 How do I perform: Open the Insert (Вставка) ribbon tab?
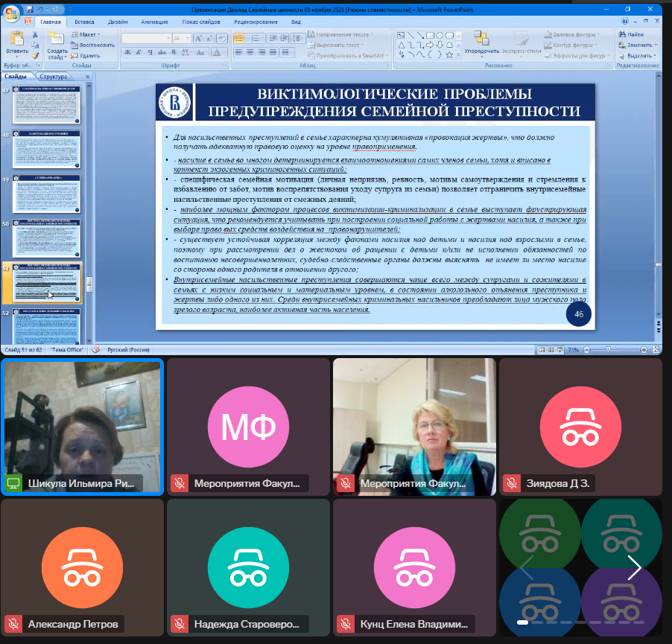point(84,22)
